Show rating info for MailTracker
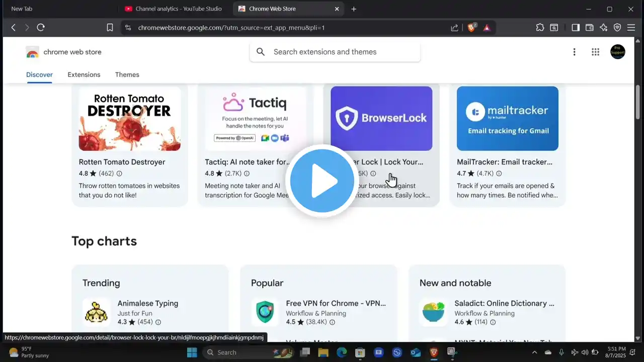 click(x=499, y=173)
